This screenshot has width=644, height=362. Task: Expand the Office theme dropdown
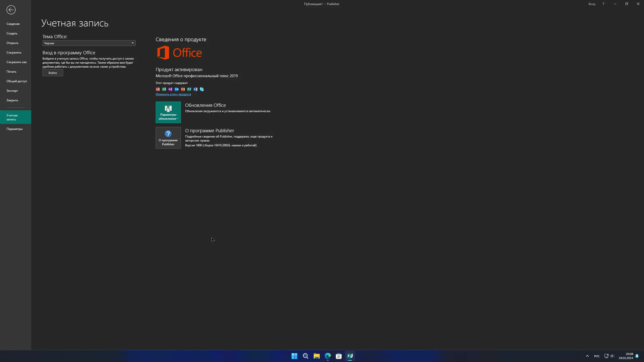click(133, 43)
